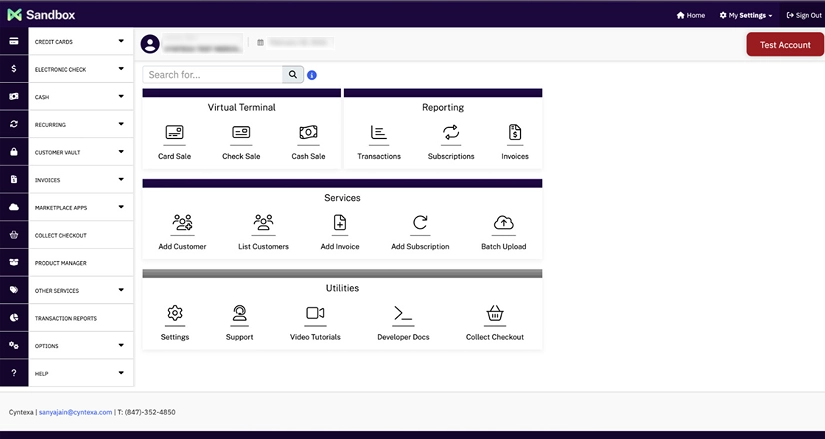This screenshot has width=825, height=439.
Task: Open the Support headset icon
Action: [x=239, y=313]
